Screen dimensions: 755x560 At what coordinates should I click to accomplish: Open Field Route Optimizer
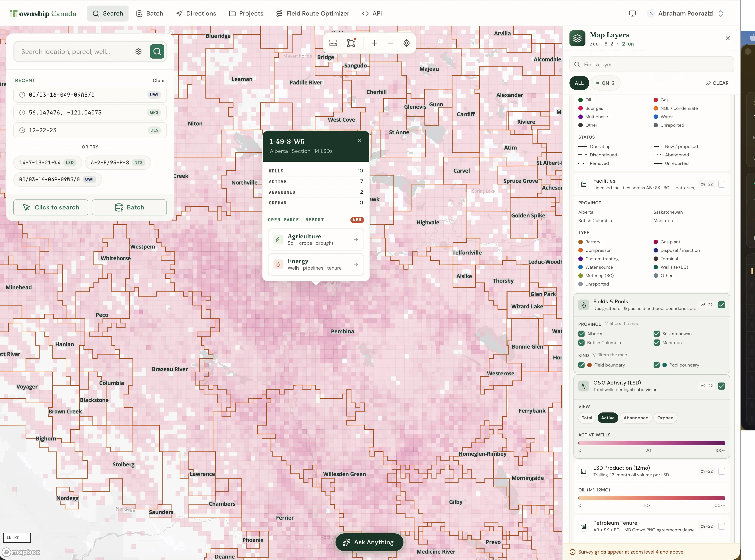click(x=312, y=14)
